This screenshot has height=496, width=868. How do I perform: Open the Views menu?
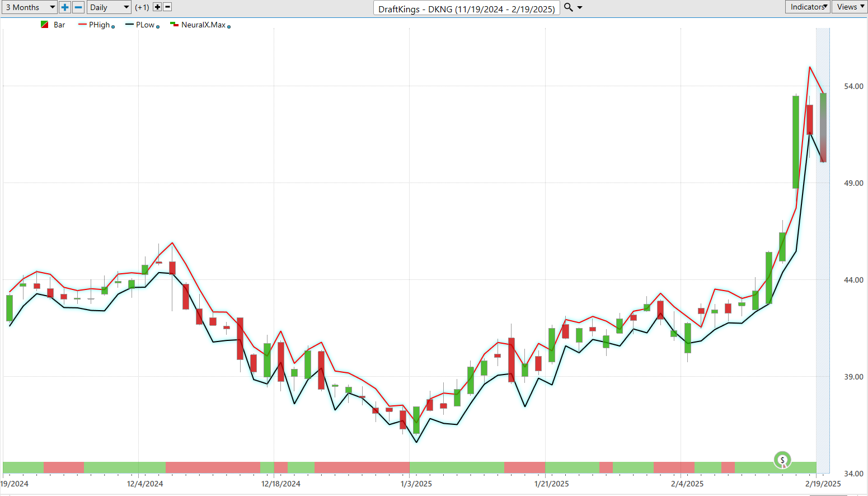[850, 7]
